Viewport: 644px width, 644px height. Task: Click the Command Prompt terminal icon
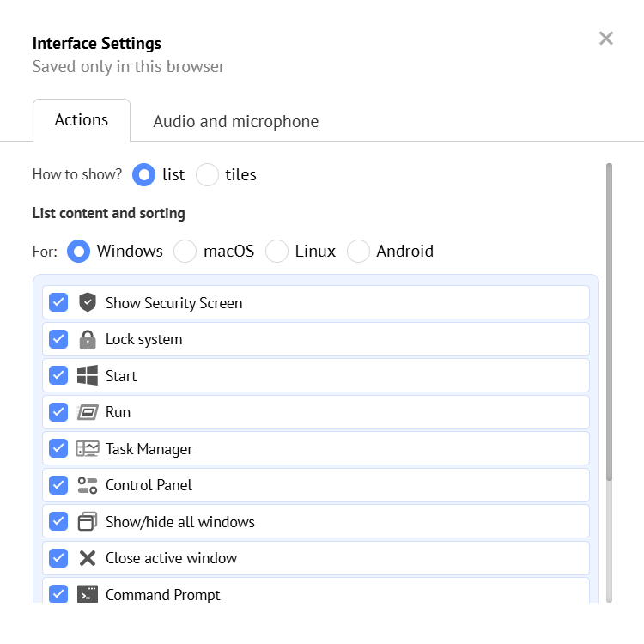point(88,594)
